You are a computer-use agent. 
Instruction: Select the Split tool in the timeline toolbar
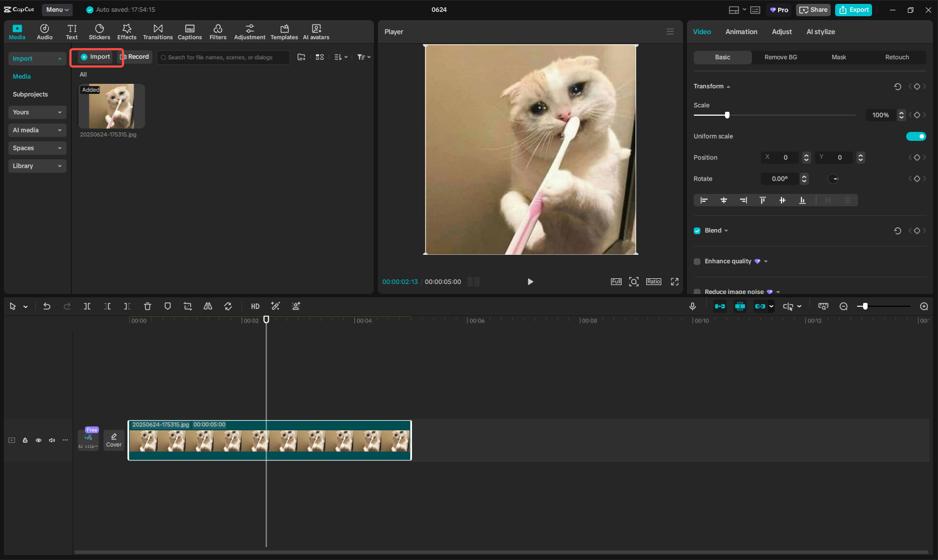click(x=87, y=306)
